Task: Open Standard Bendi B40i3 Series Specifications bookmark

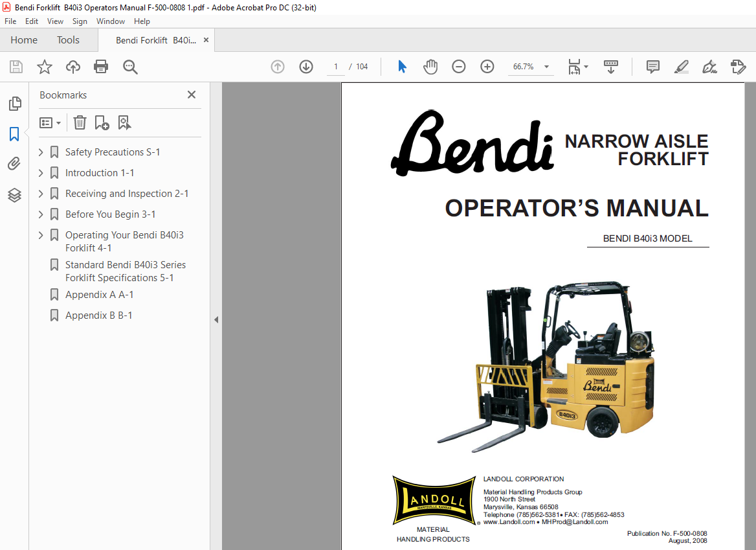Action: 126,271
